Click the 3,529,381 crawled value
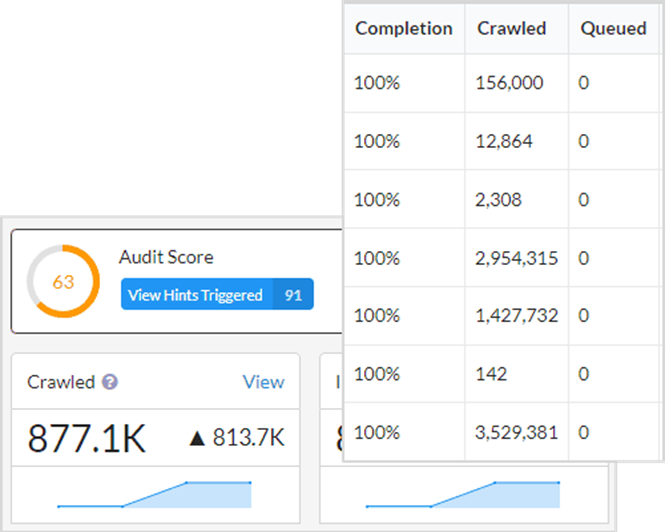This screenshot has height=532, width=665. point(516,432)
